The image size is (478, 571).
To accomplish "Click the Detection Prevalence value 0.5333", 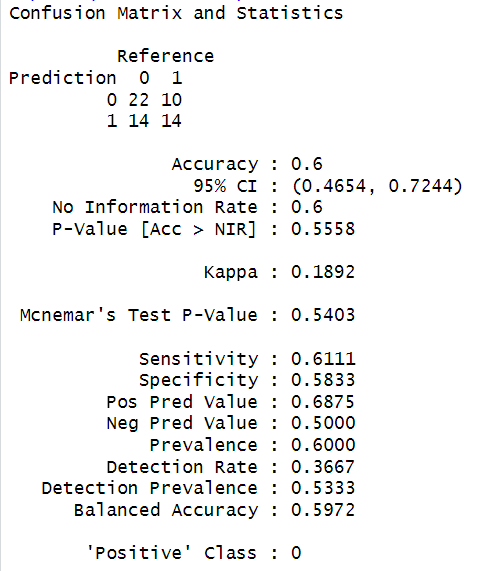I will [x=323, y=488].
